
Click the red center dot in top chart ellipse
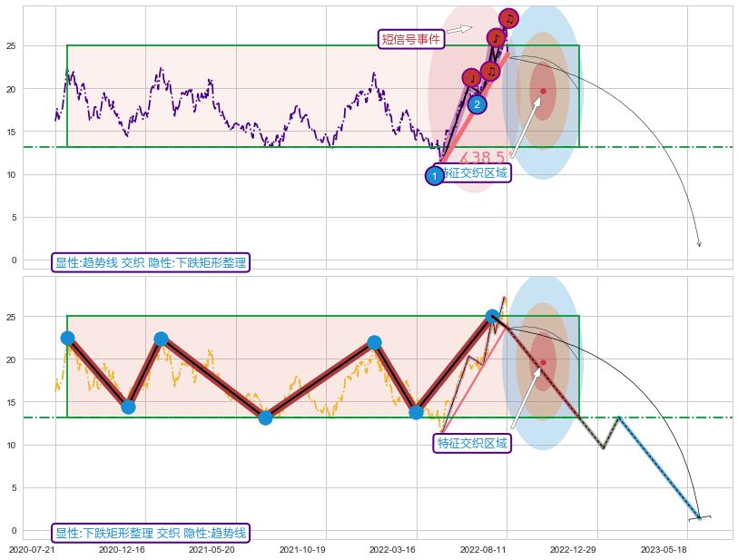click(x=543, y=91)
